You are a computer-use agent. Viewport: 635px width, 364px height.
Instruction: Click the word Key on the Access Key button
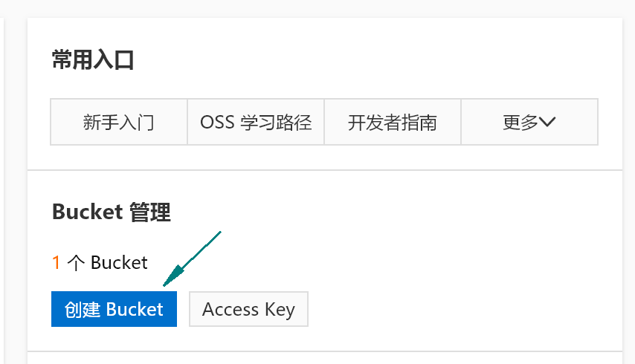(x=280, y=309)
